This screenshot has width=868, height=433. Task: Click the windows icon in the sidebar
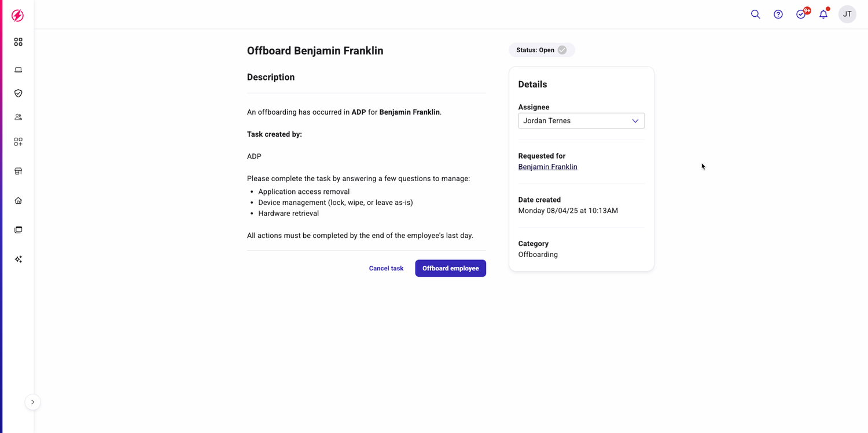pos(18,229)
